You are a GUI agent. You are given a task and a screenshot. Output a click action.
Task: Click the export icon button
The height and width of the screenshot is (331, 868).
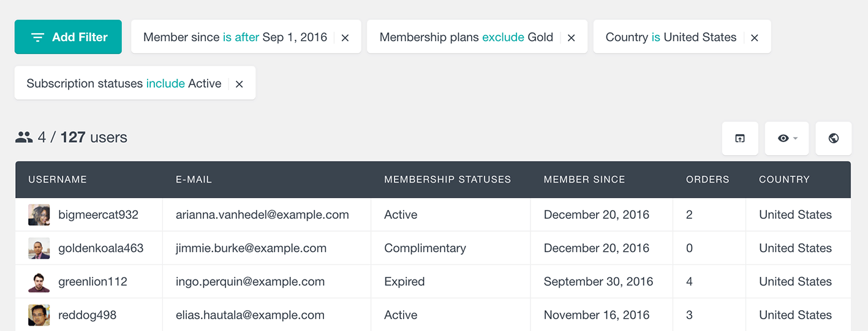740,139
